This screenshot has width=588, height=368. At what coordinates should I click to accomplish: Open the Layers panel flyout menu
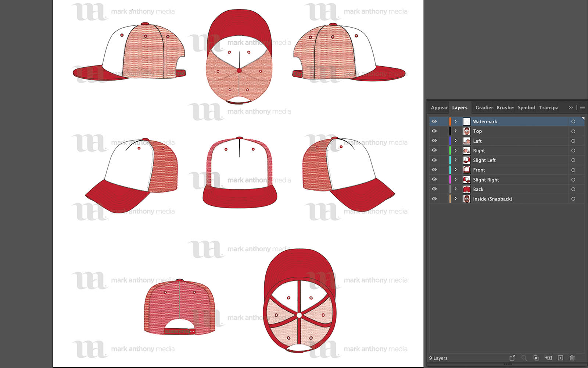click(582, 107)
